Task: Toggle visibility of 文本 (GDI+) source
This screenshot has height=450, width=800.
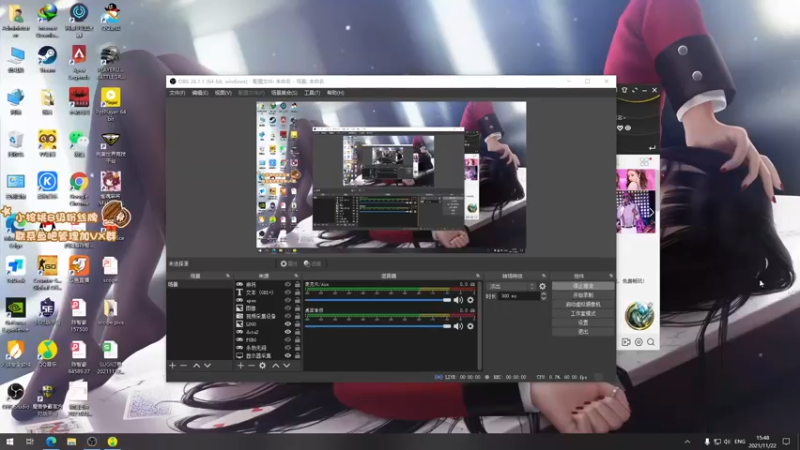Action: tap(288, 292)
